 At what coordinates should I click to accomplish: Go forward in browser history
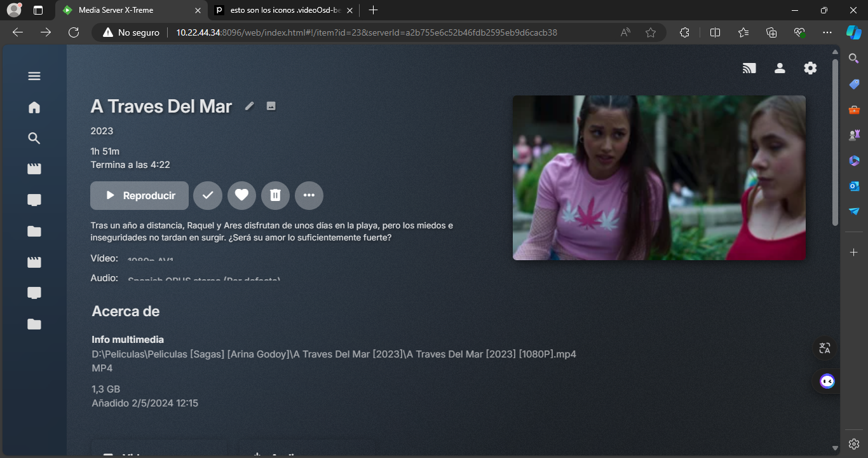46,32
